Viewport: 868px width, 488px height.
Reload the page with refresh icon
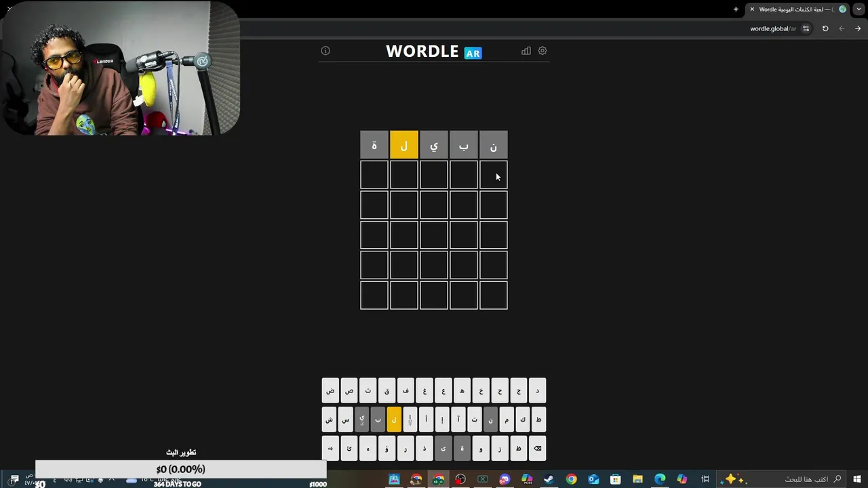(x=825, y=28)
